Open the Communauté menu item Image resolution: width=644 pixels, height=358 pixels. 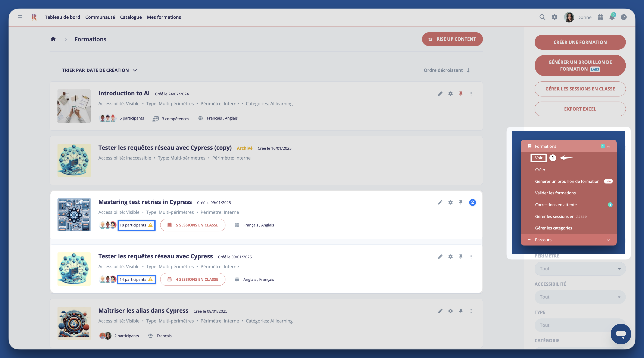(100, 17)
